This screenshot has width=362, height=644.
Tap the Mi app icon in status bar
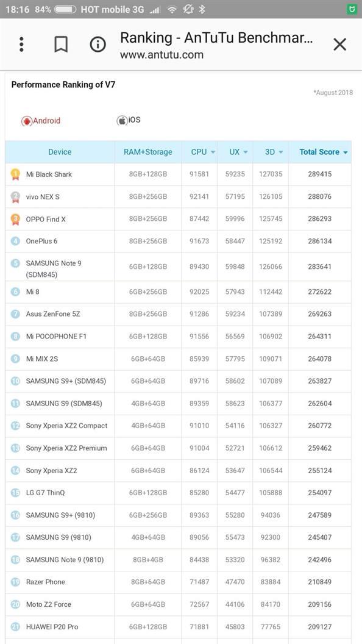(351, 9)
